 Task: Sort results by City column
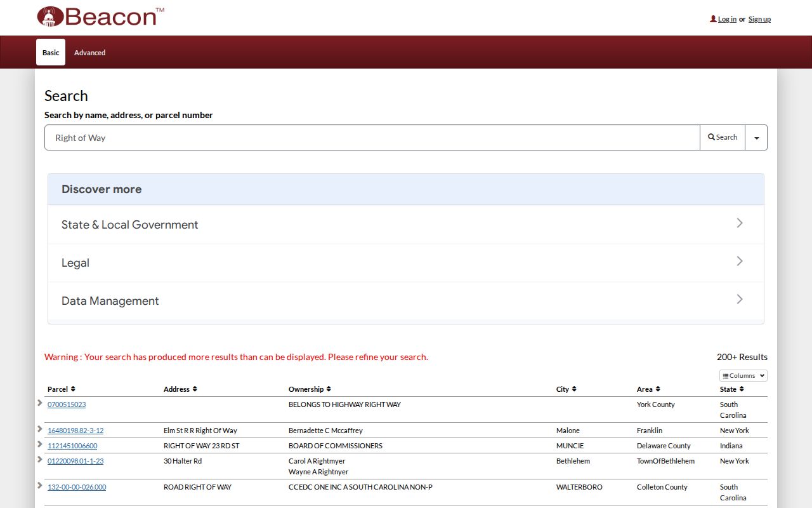[566, 389]
